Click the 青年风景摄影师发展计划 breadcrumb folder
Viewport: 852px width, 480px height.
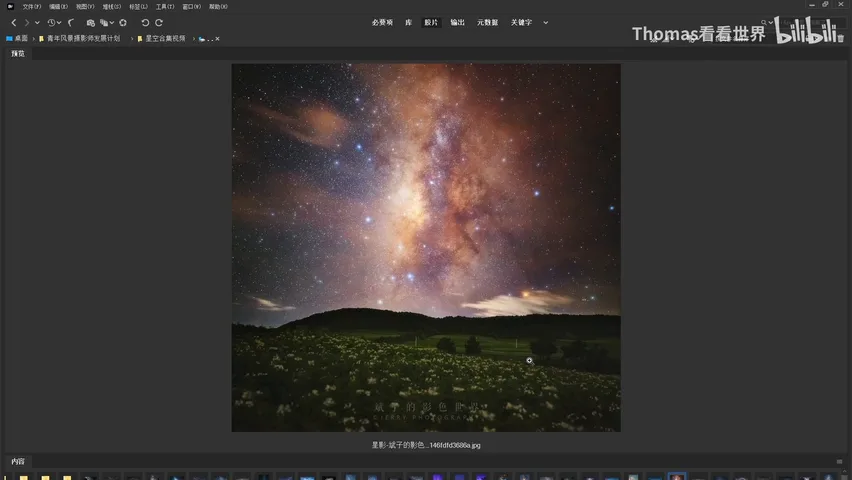[x=80, y=39]
